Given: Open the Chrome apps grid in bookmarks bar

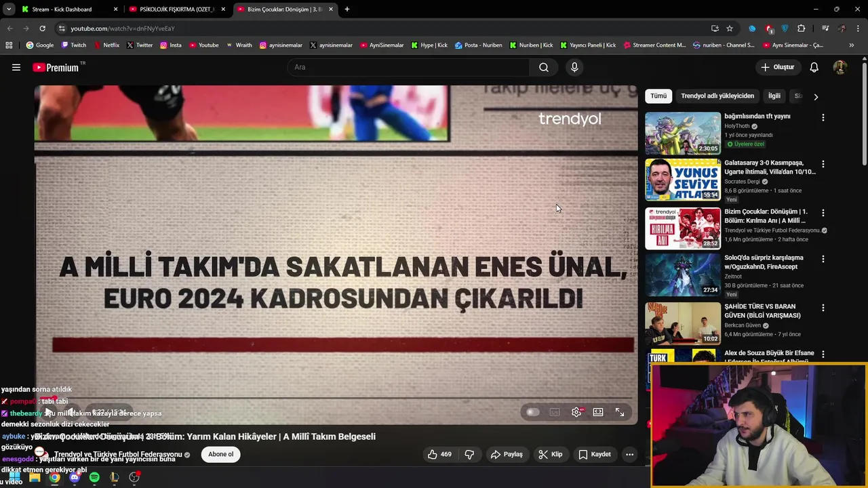Looking at the screenshot, I should click(x=9, y=45).
